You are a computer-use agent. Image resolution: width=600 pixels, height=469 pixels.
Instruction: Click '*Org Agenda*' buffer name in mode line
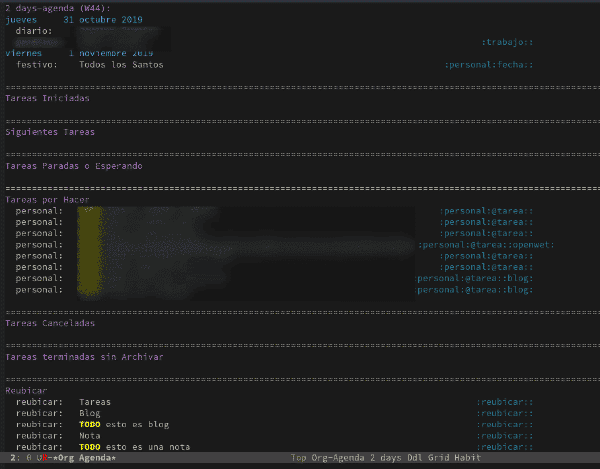pyautogui.click(x=85, y=458)
